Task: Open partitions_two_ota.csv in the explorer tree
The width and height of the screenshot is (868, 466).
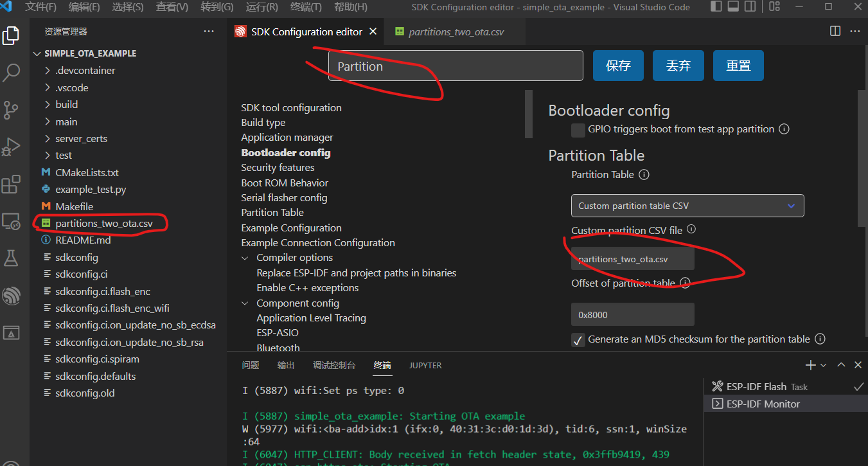Action: (104, 224)
